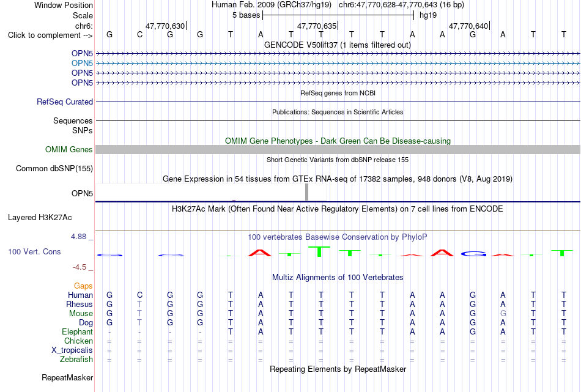Select the Zebrafish species row label
Viewport: 581px width, 392px height.
[76, 359]
